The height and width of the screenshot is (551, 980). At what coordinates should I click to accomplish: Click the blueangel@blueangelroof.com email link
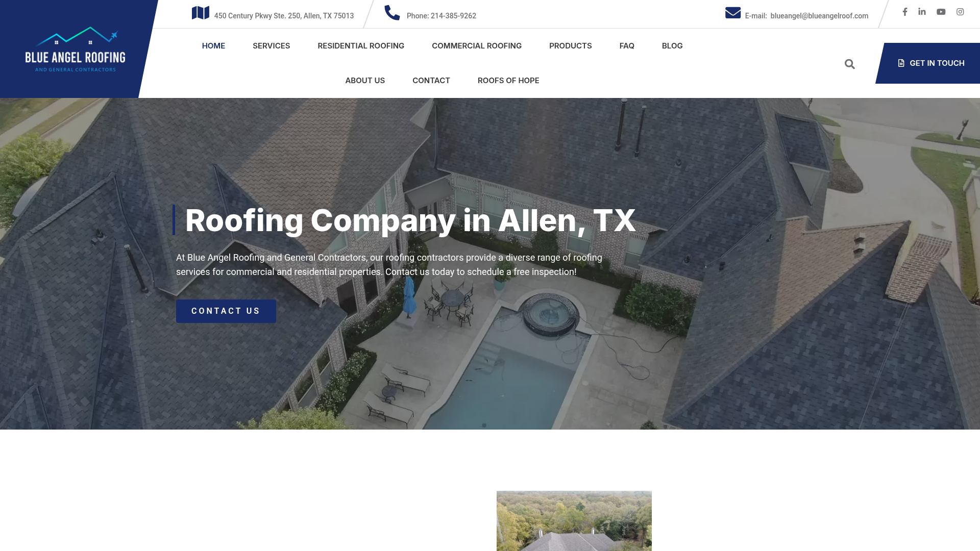point(819,16)
